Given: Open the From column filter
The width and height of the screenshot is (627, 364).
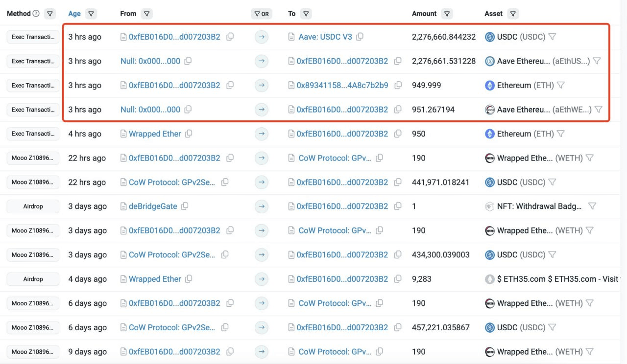Looking at the screenshot, I should coord(146,14).
